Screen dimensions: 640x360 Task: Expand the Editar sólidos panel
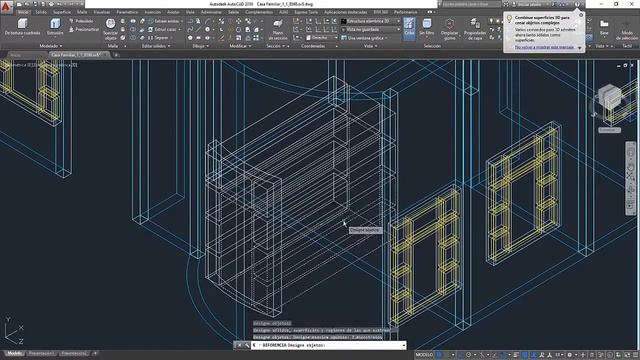click(156, 46)
